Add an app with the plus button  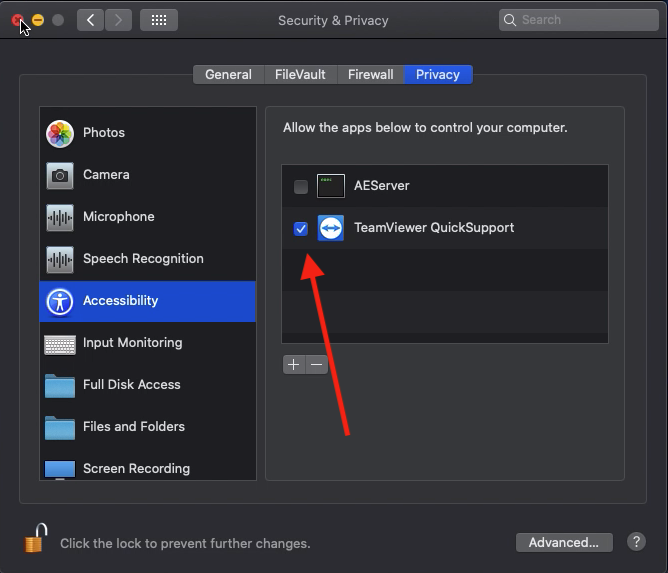pos(293,365)
